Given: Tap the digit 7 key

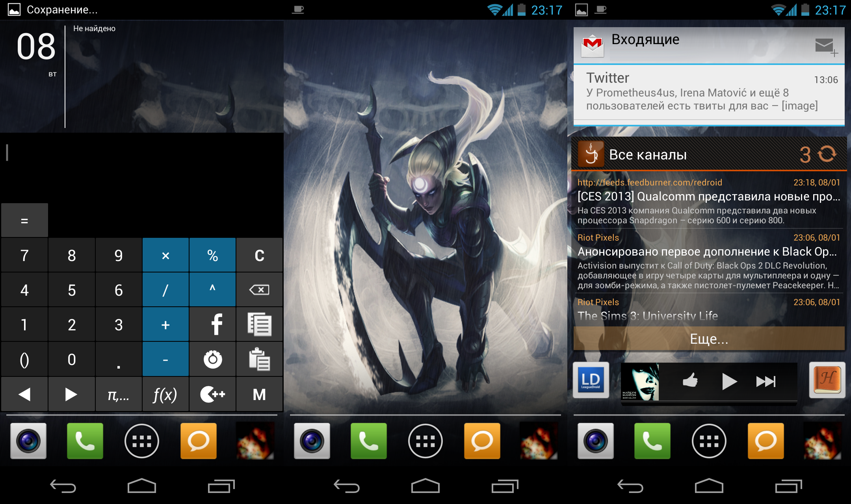Looking at the screenshot, I should click(x=24, y=255).
